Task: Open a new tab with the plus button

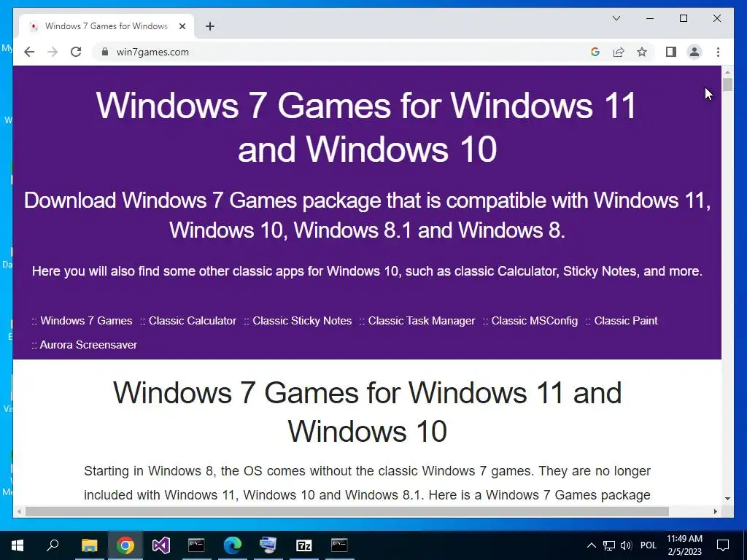Action: tap(210, 26)
